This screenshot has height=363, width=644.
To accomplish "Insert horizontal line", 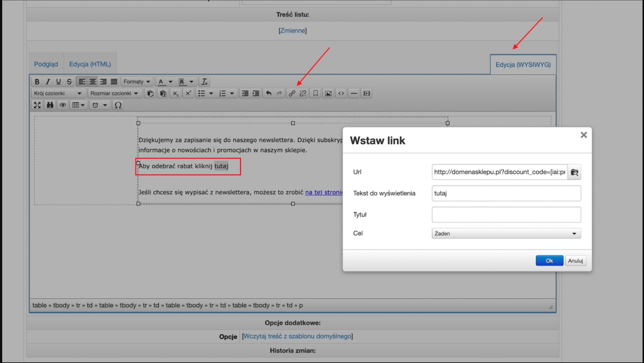I will 354,93.
